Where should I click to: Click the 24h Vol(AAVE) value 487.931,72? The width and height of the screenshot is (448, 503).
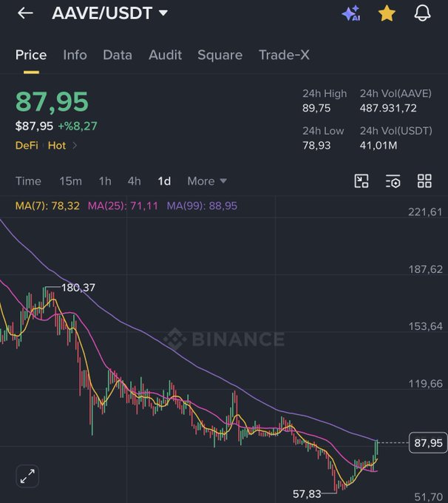[388, 108]
